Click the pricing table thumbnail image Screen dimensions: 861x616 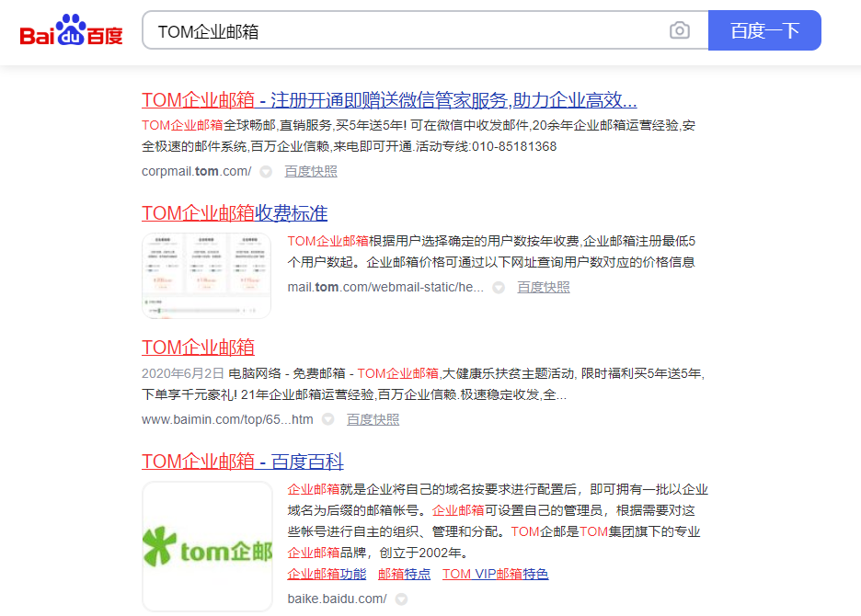click(x=207, y=276)
